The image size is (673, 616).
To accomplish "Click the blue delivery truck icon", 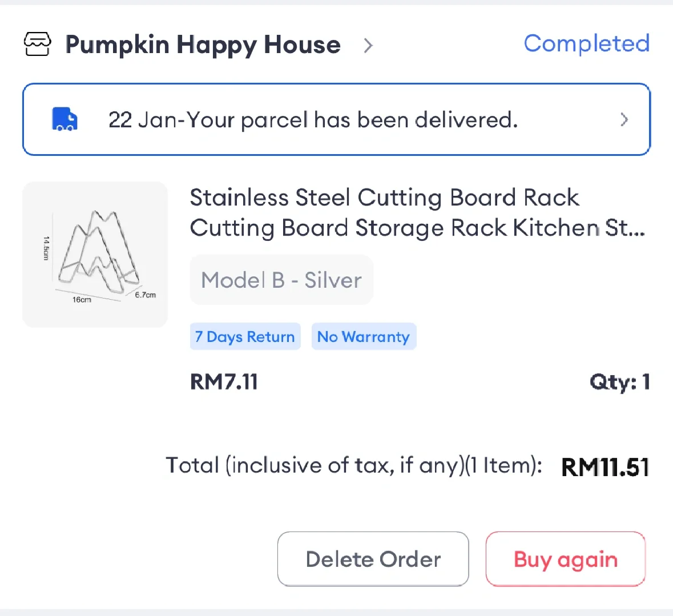I will click(65, 119).
